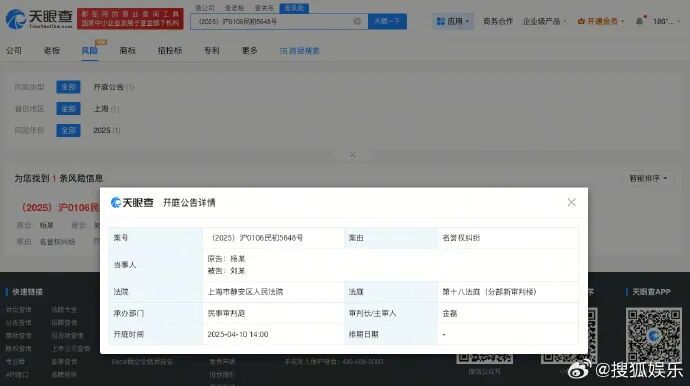Filter risk type by 开庭公告 (1)
Image resolution: width=690 pixels, height=386 pixels.
pos(114,87)
